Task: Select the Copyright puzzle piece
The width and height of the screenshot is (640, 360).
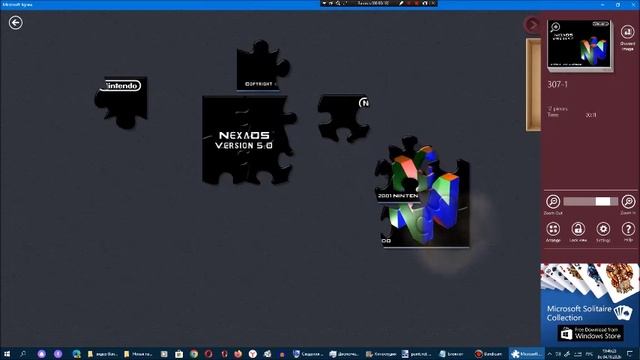Action: 261,66
